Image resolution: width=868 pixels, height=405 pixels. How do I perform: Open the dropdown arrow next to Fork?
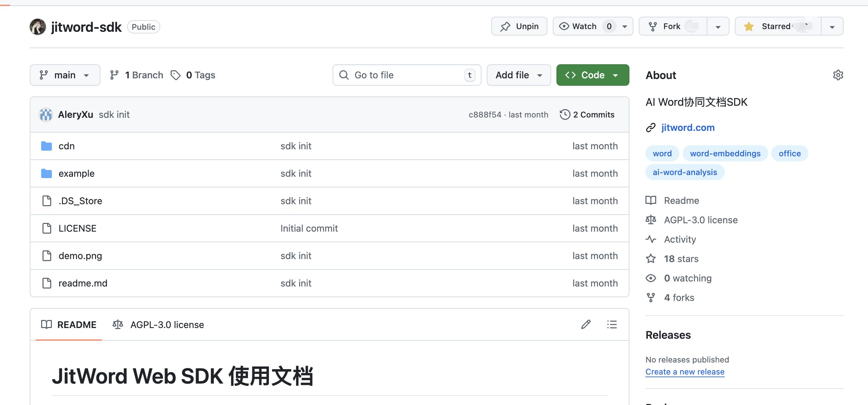click(718, 26)
